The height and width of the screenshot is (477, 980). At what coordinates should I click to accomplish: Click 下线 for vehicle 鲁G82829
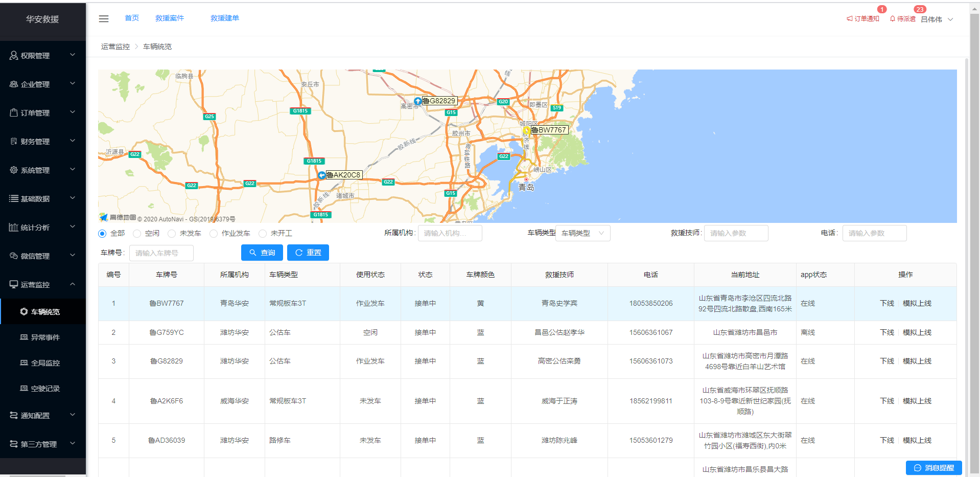887,361
